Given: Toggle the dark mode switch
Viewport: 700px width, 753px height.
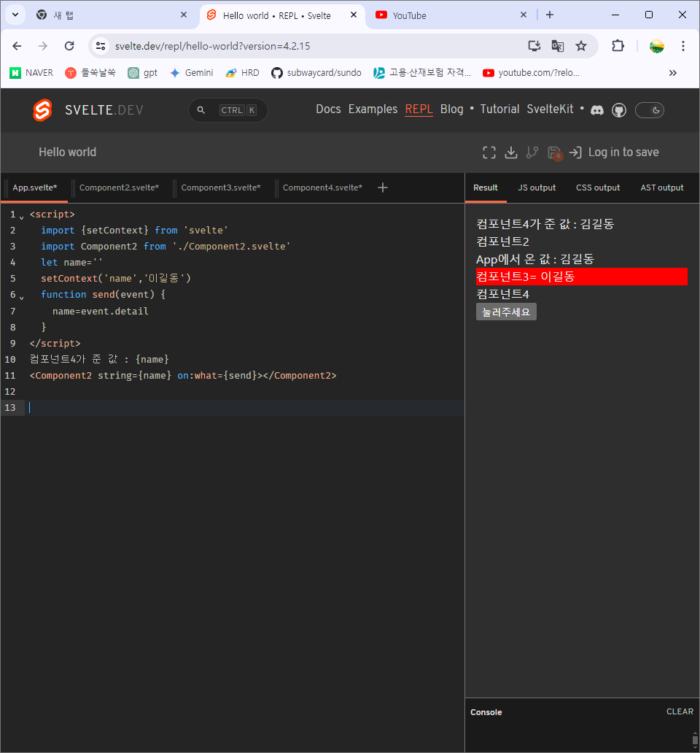Looking at the screenshot, I should pyautogui.click(x=650, y=110).
